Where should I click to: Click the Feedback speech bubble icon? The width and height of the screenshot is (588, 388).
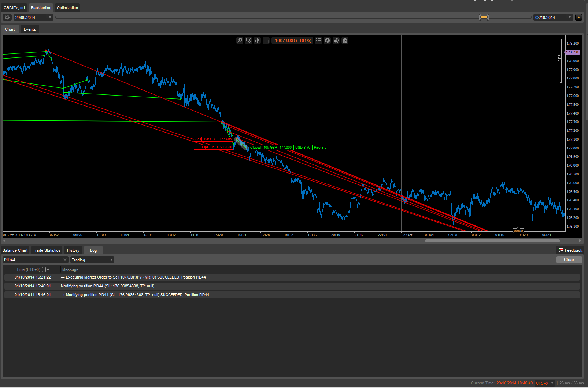click(561, 250)
